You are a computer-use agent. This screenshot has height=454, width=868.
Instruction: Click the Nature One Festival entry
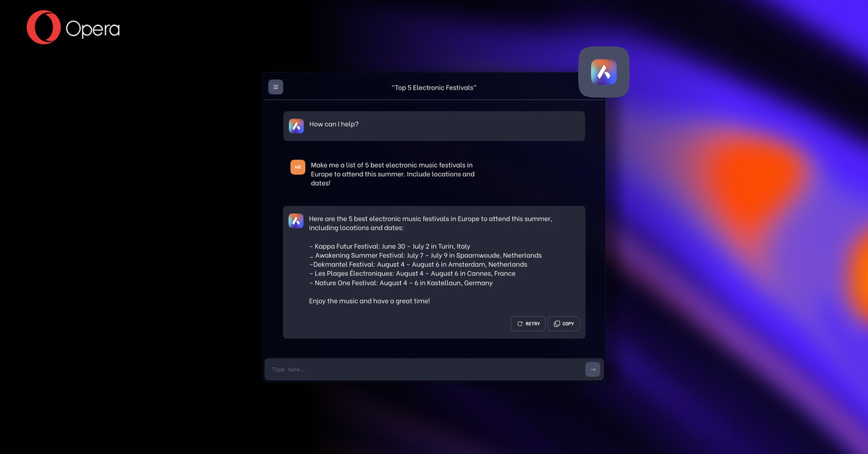(x=401, y=283)
